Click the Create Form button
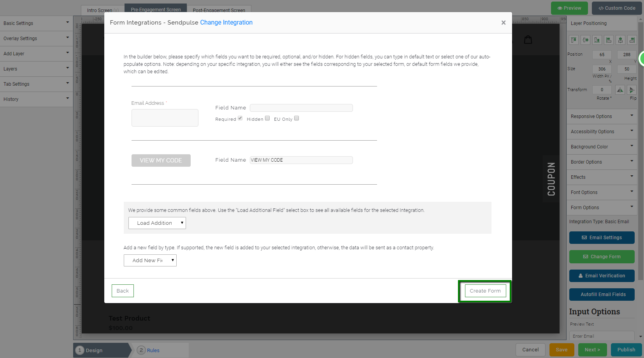644x358 pixels. click(485, 291)
